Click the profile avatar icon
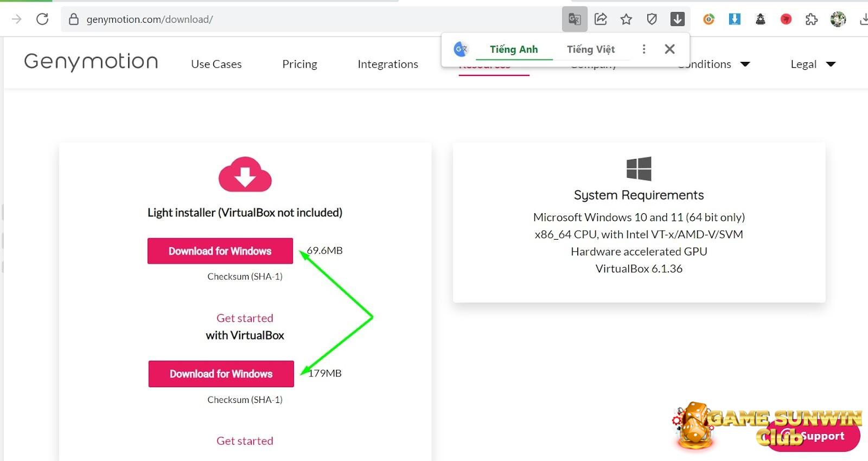868x461 pixels. pos(838,20)
